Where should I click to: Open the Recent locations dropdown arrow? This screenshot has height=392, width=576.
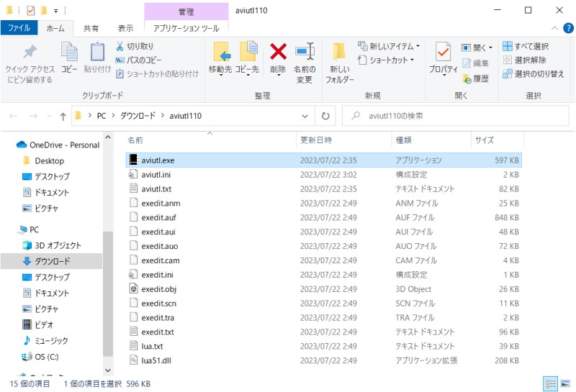click(50, 117)
